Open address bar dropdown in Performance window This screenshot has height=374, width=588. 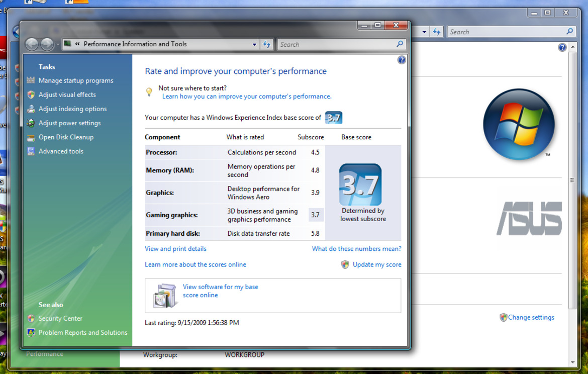pos(254,44)
